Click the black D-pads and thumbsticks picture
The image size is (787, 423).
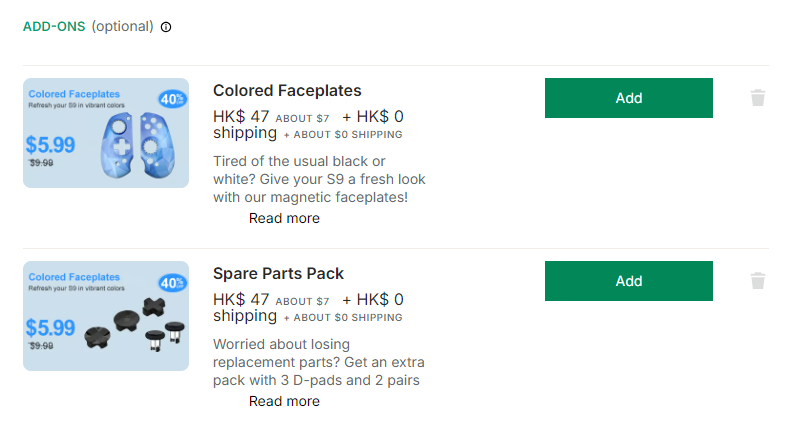[135, 325]
